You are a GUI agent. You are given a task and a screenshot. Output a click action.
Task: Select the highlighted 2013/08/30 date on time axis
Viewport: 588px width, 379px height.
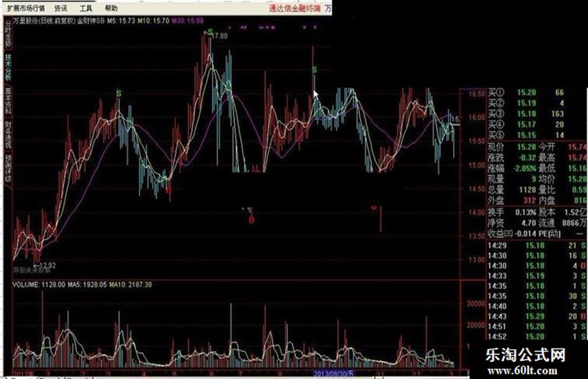click(x=334, y=373)
